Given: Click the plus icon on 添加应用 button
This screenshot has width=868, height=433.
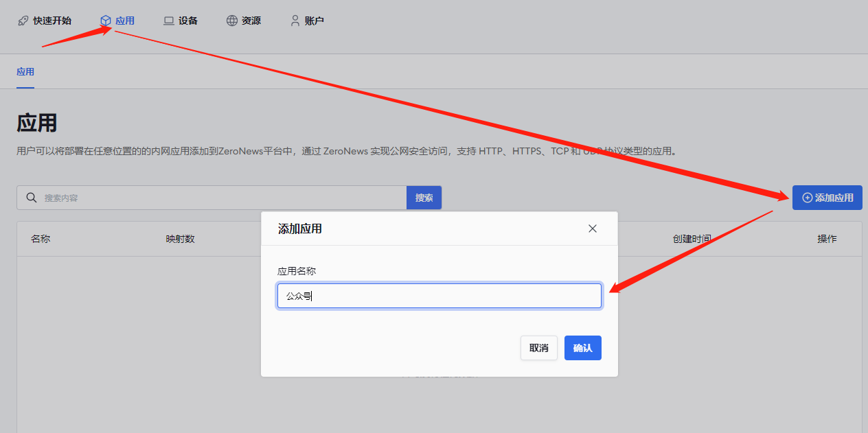Looking at the screenshot, I should tap(807, 198).
